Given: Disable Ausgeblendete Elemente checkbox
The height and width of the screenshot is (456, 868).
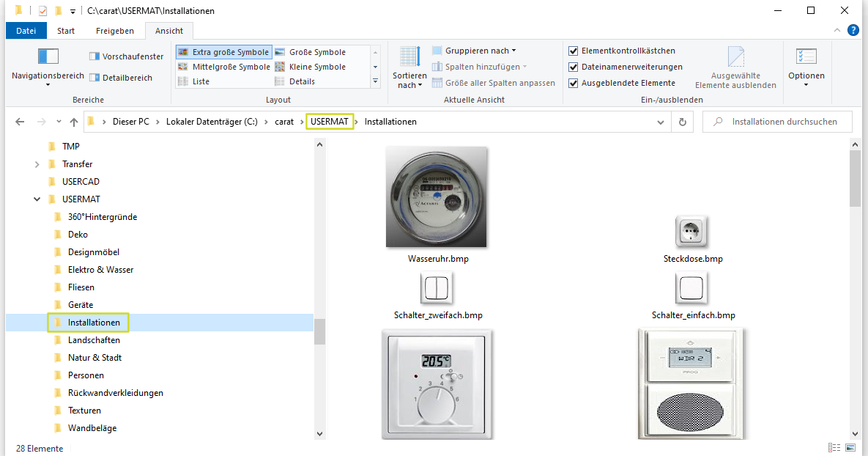Looking at the screenshot, I should 574,84.
